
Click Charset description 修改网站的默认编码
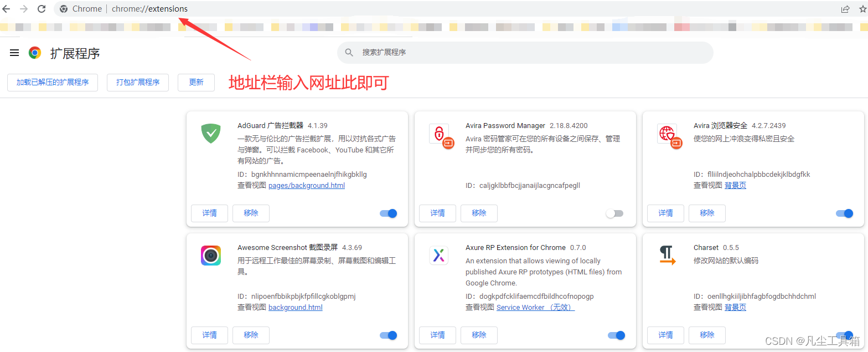[726, 261]
